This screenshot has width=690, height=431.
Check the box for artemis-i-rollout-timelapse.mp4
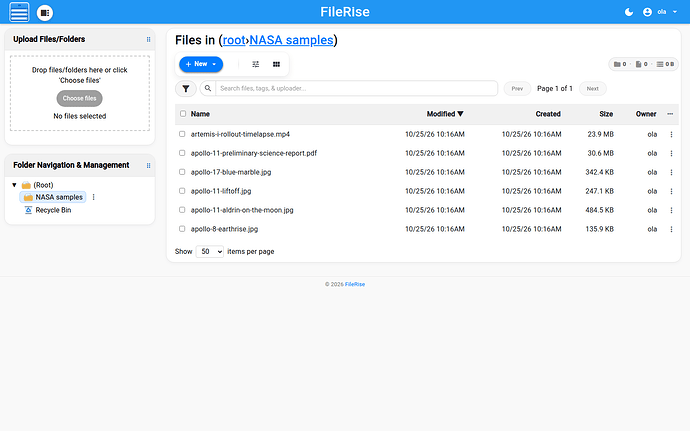point(182,134)
